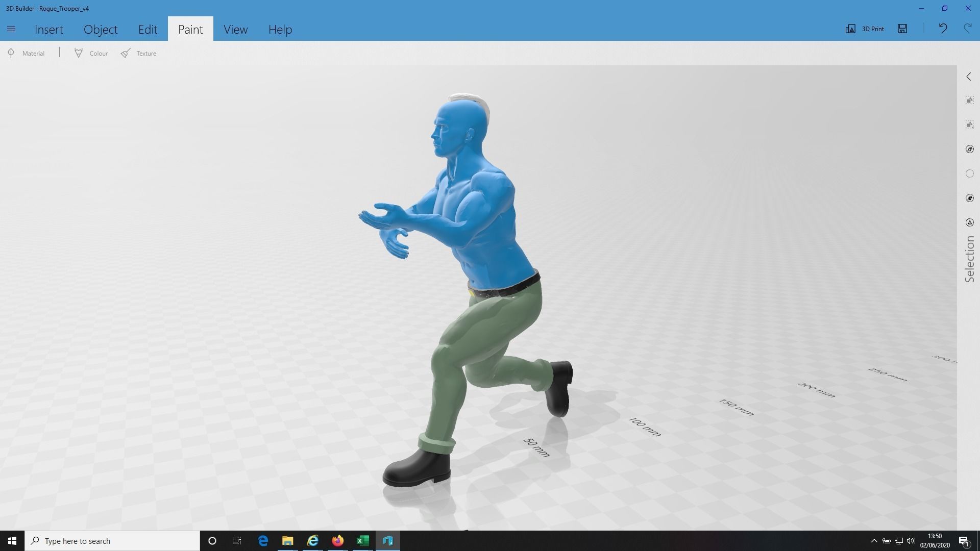Open the hamburger menu

click(11, 29)
